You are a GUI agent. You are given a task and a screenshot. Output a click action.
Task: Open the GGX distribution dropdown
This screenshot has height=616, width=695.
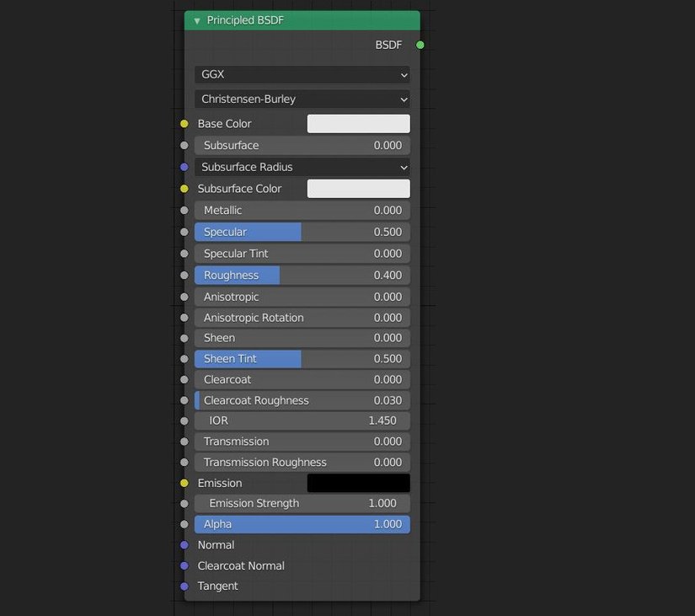[x=302, y=74]
